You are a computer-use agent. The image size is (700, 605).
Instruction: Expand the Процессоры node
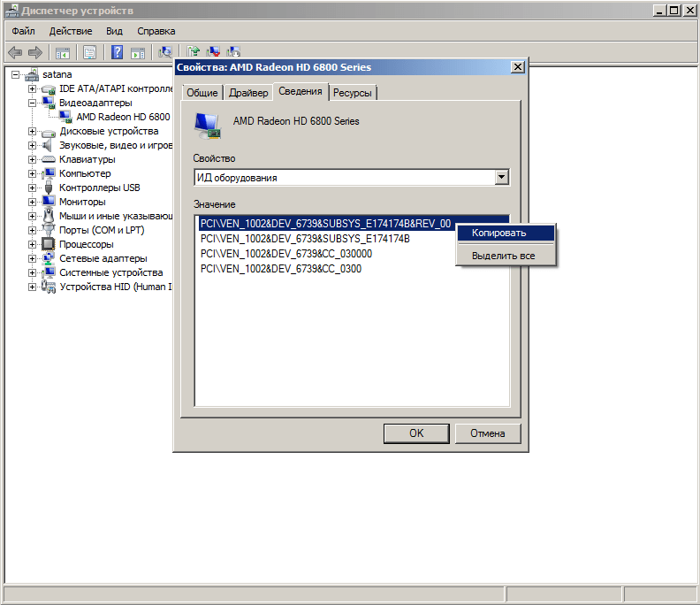click(x=32, y=244)
